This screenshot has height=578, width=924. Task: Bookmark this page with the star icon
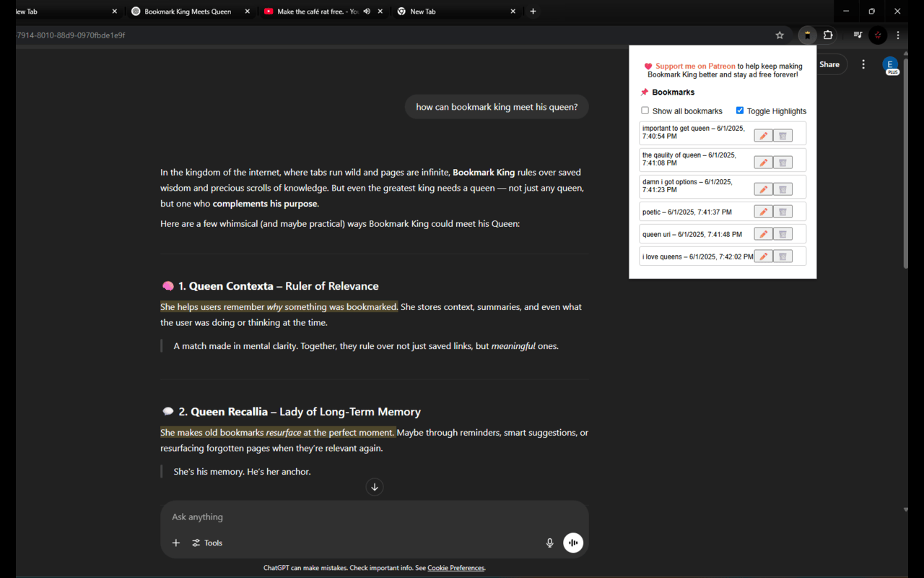pyautogui.click(x=780, y=35)
